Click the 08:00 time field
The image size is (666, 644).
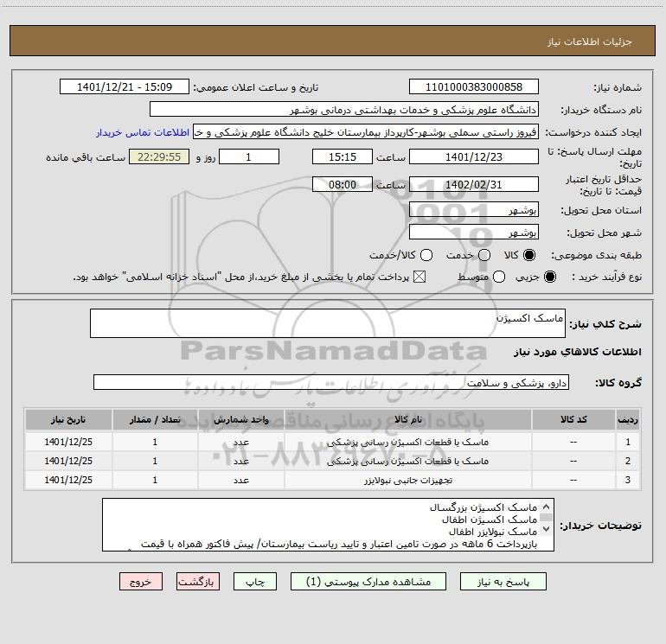coord(343,184)
